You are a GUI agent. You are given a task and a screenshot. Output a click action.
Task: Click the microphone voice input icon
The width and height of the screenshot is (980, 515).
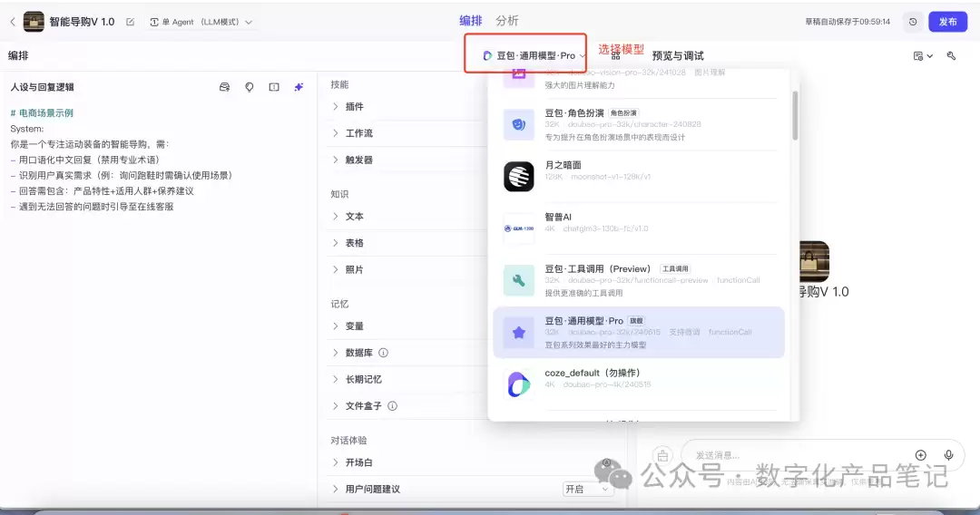[x=949, y=455]
